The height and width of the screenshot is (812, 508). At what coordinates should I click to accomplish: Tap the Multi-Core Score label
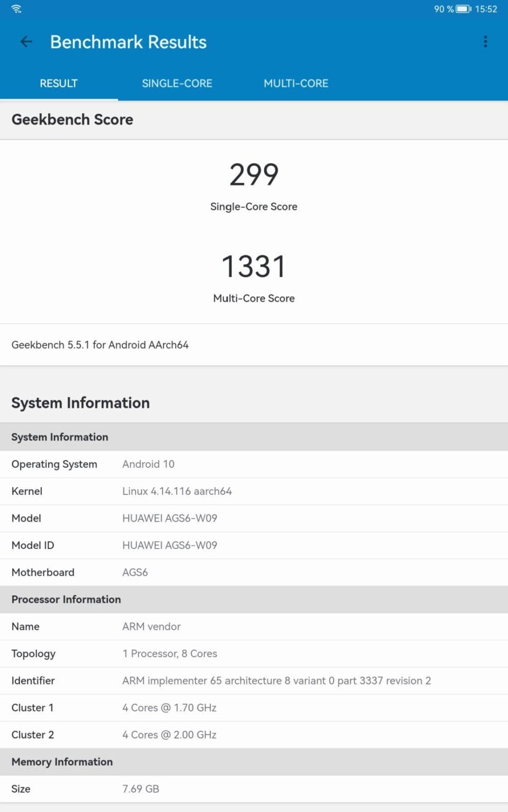pyautogui.click(x=254, y=298)
